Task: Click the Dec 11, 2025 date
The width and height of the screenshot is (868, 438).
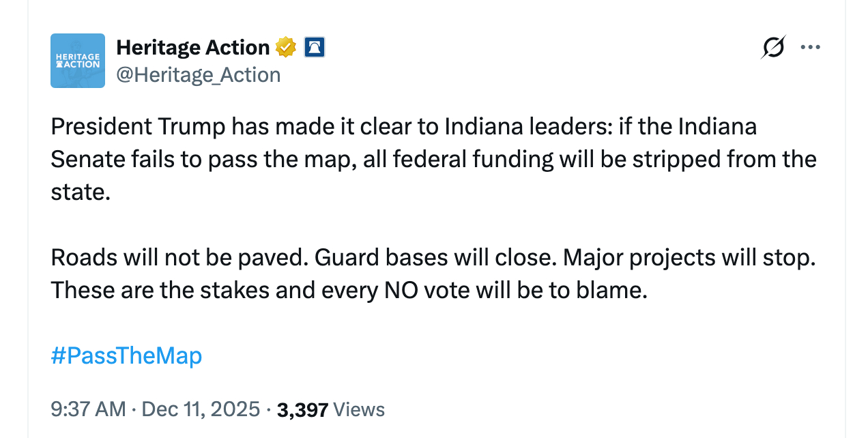Action: click(x=200, y=409)
